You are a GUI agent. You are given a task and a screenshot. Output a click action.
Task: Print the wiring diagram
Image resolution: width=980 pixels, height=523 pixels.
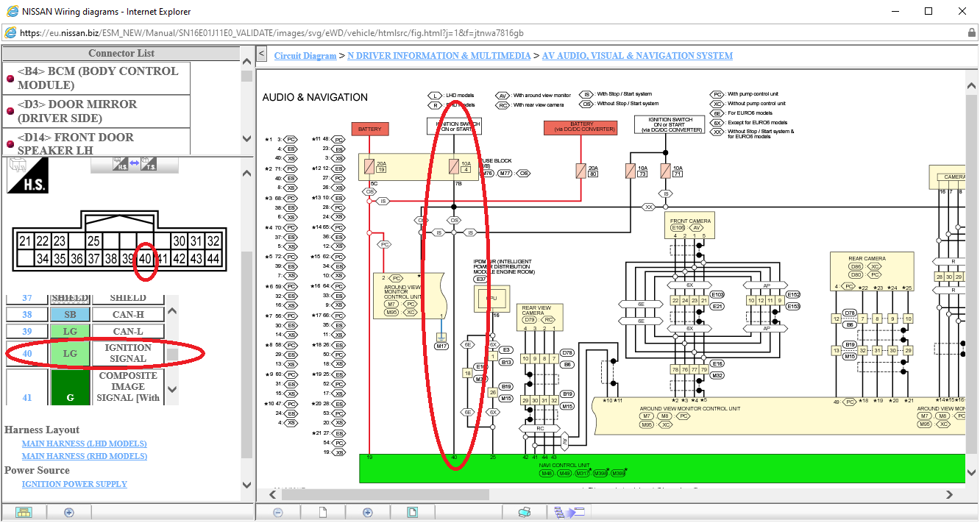(525, 512)
